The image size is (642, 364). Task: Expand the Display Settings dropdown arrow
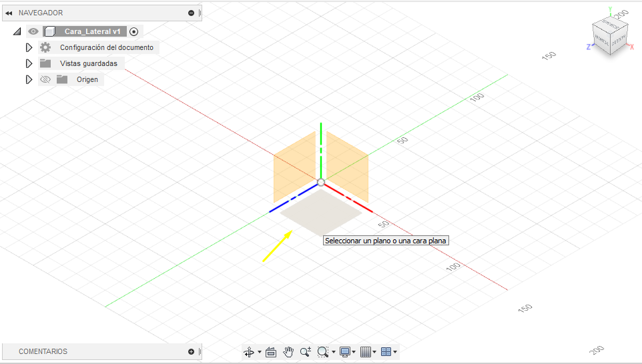[x=354, y=352]
